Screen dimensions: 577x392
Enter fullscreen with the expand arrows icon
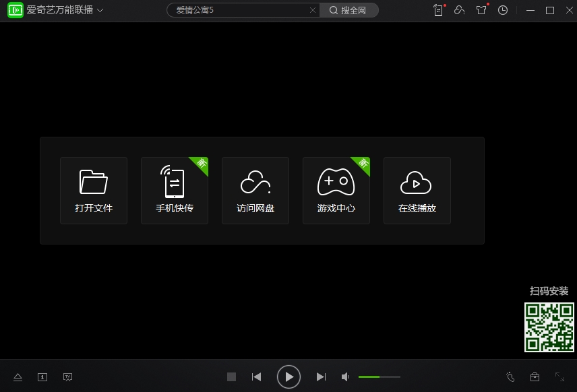pyautogui.click(x=559, y=377)
